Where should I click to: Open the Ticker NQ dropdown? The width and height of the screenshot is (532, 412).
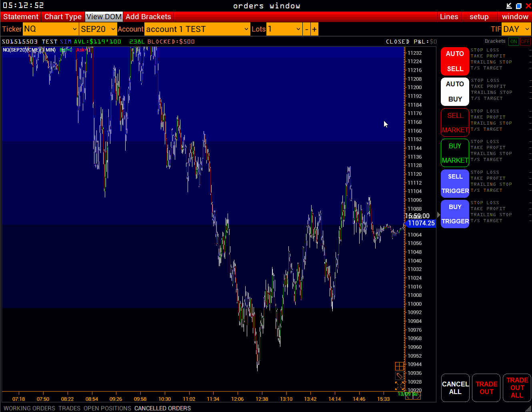tap(50, 29)
